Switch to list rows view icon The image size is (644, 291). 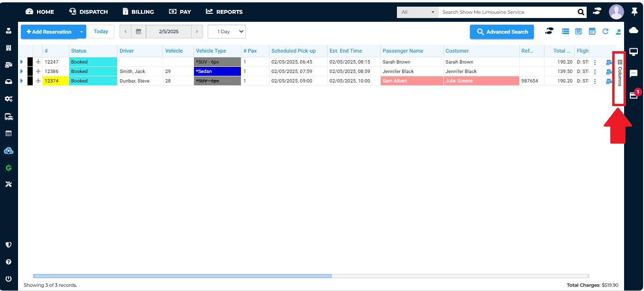pos(565,31)
